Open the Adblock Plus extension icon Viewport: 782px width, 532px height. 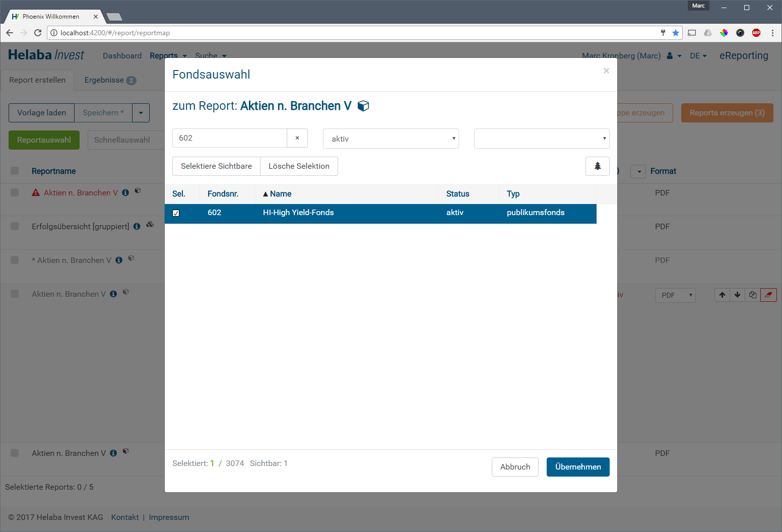(x=756, y=33)
